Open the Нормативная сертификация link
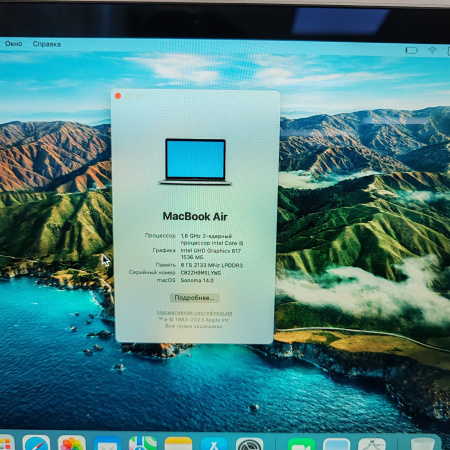 point(195,313)
